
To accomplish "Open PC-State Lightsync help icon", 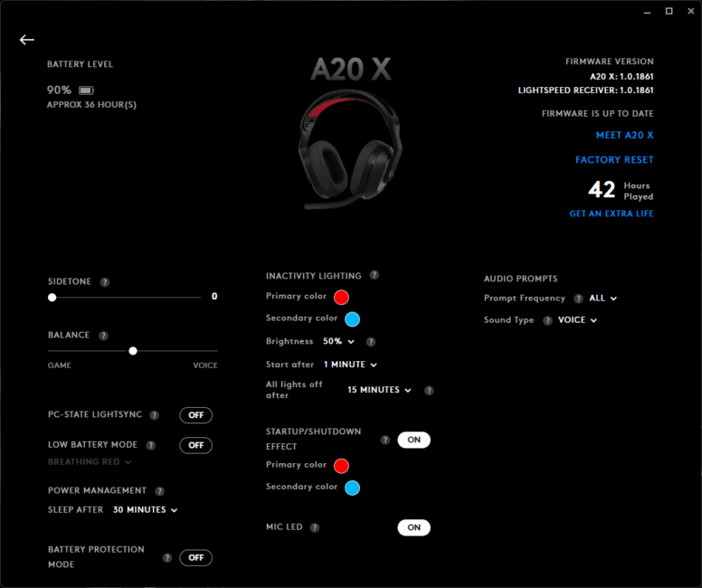I will (155, 415).
